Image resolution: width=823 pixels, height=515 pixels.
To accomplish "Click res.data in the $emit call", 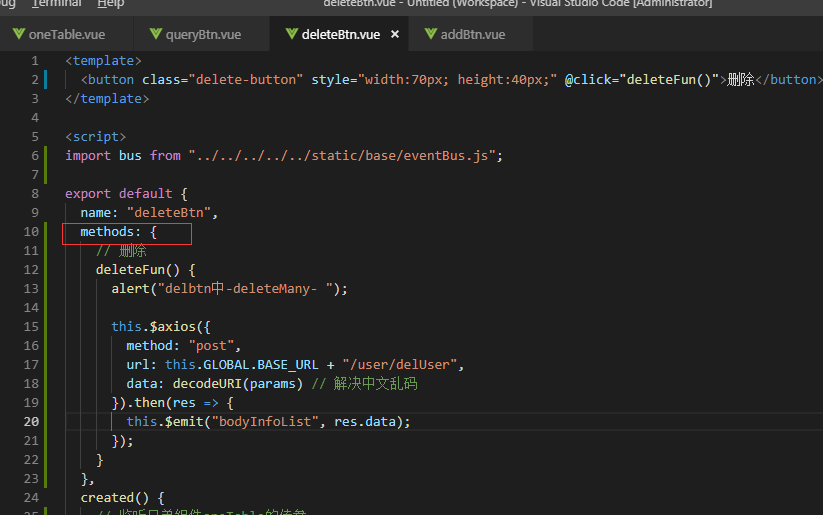I will coord(365,422).
